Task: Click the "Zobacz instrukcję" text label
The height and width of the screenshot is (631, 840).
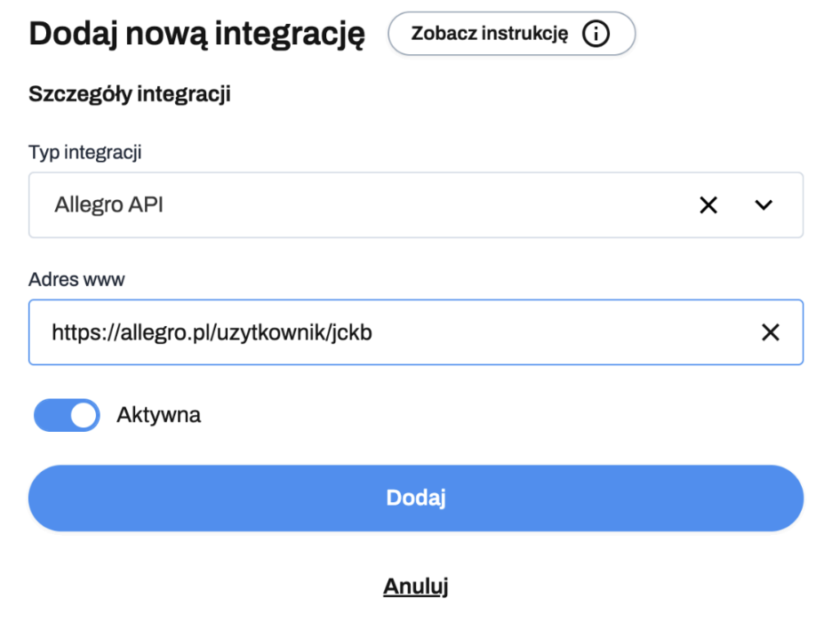Action: pyautogui.click(x=489, y=34)
